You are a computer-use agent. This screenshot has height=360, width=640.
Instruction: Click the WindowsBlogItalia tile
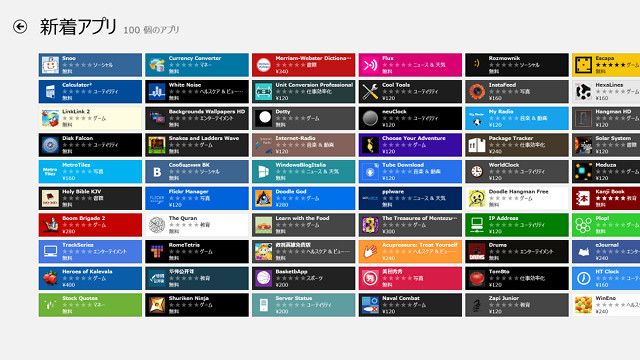(x=304, y=171)
